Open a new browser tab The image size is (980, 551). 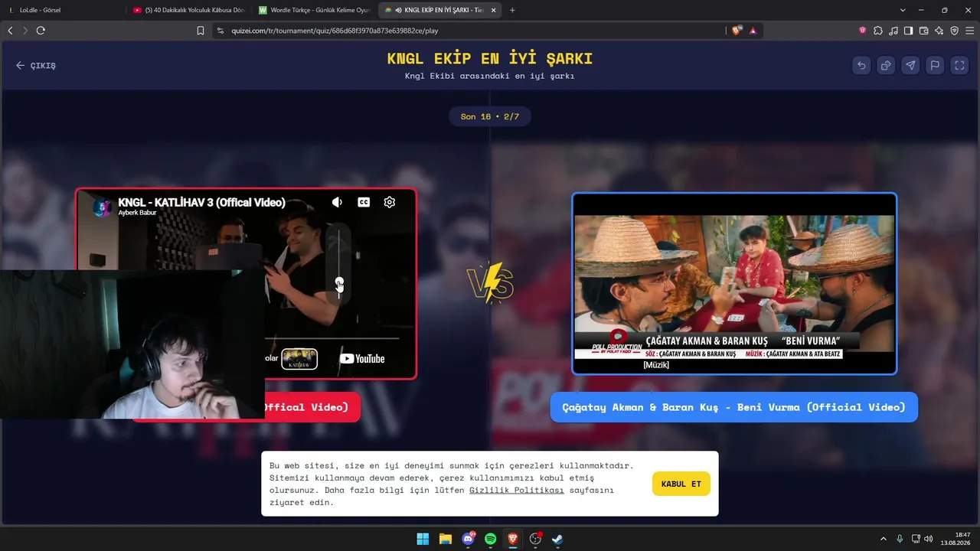[512, 10]
